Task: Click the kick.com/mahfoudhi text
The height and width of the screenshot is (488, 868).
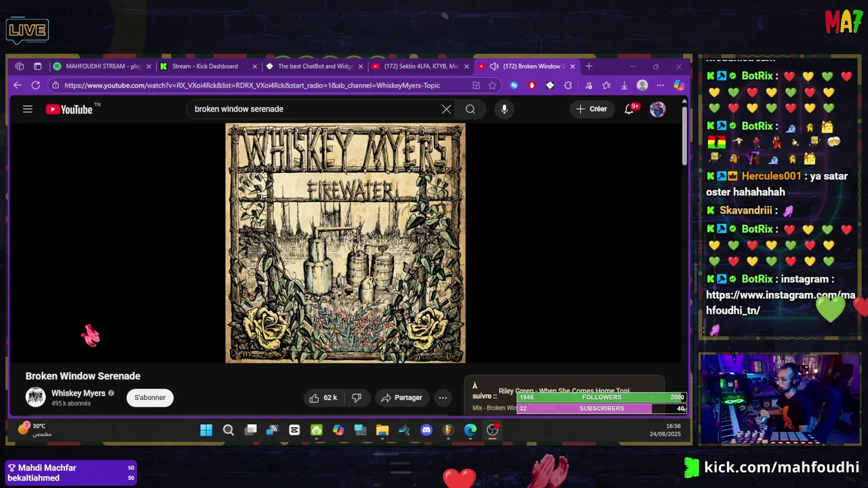Action: (782, 468)
